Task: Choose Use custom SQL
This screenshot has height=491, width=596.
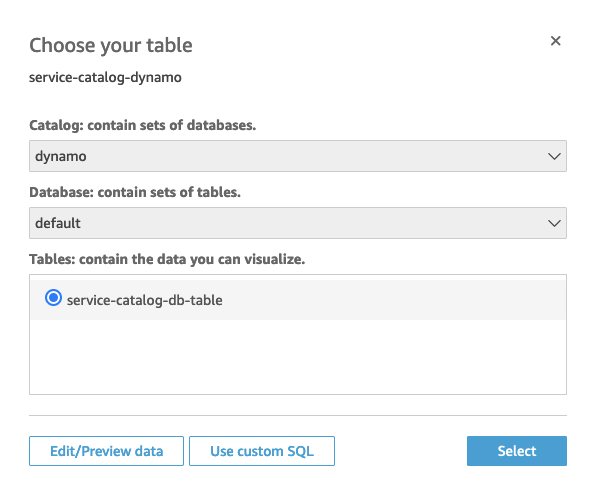Action: pos(262,451)
